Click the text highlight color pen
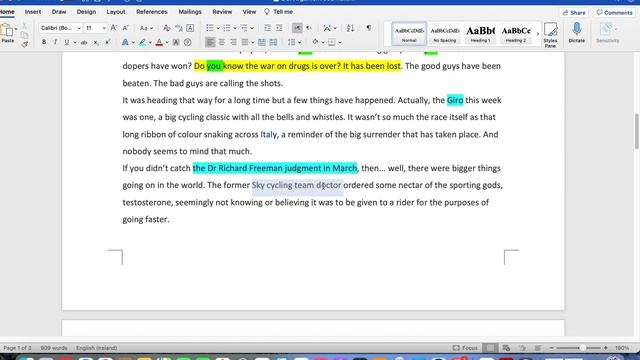The width and height of the screenshot is (640, 360). point(142,42)
